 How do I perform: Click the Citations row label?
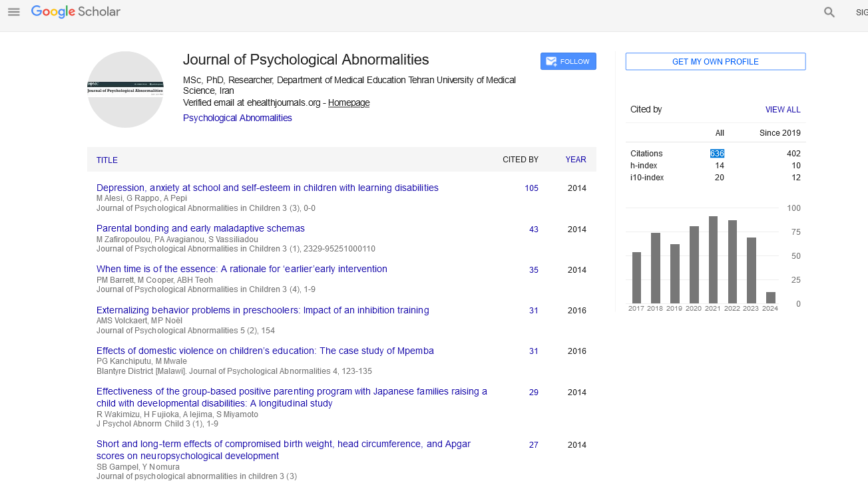tap(646, 154)
